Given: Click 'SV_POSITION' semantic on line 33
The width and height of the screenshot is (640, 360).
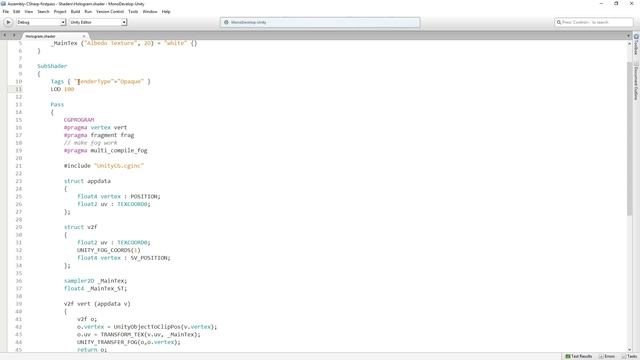Looking at the screenshot, I should [x=149, y=258].
